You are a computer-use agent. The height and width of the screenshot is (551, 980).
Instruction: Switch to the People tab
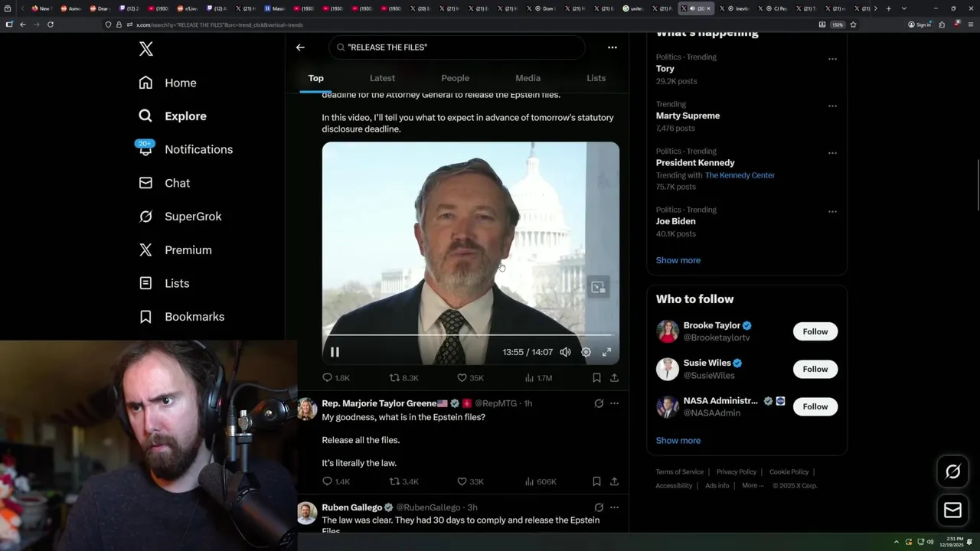tap(455, 78)
